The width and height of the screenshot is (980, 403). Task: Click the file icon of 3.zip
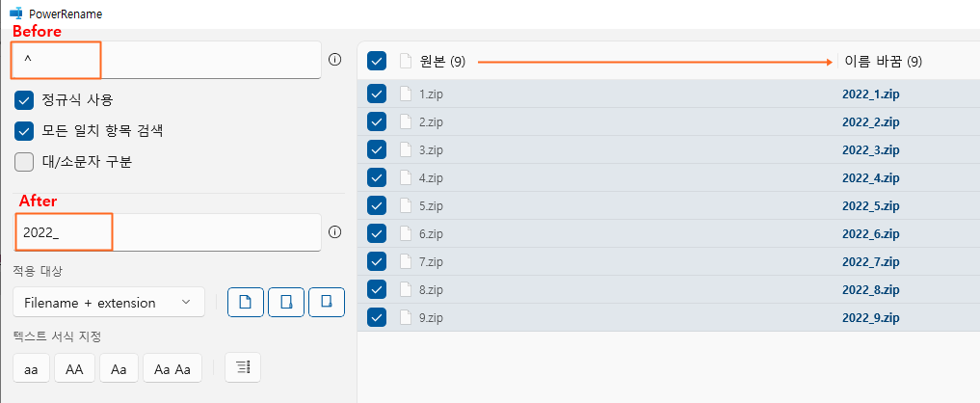point(406,149)
